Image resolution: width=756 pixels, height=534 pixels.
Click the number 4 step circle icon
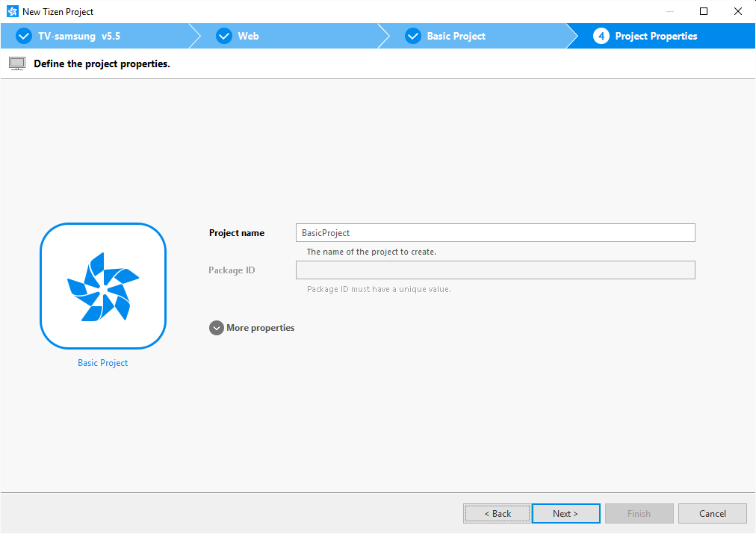tap(601, 36)
